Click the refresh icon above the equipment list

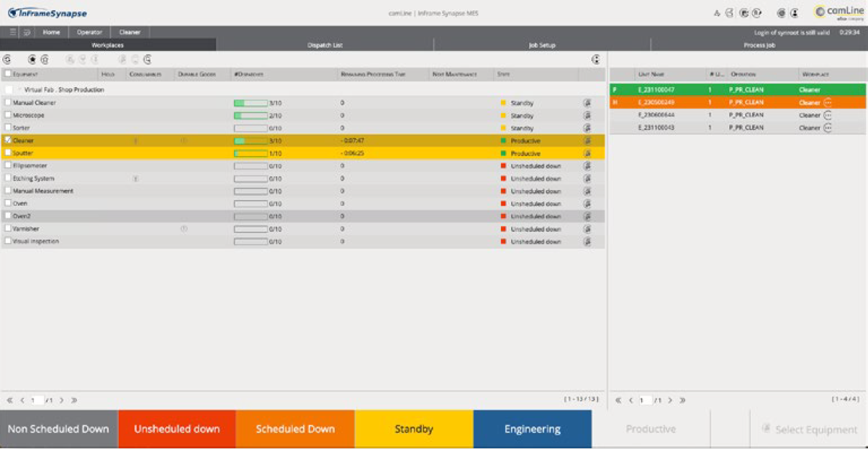[6, 59]
